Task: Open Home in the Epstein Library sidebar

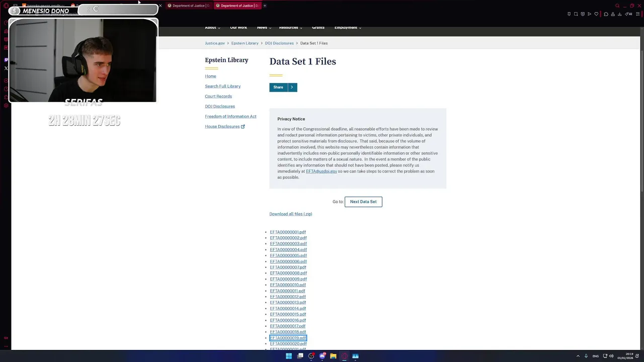Action: pyautogui.click(x=210, y=76)
